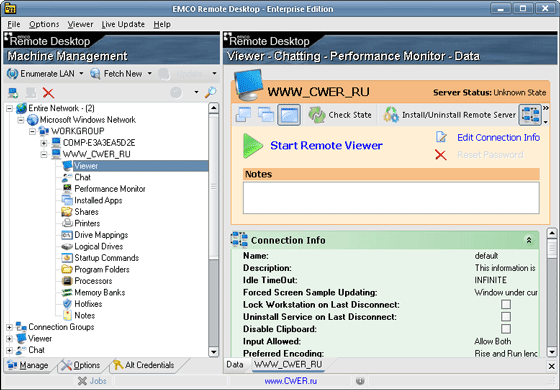Image resolution: width=560 pixels, height=390 pixels.
Task: Click the Jobs button in status bar
Action: point(92,381)
